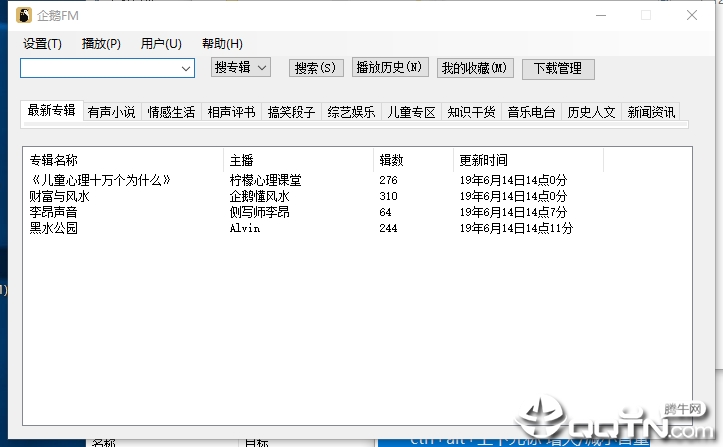Click the 企鹅FM penguin app icon
This screenshot has height=447, width=723.
click(x=24, y=15)
